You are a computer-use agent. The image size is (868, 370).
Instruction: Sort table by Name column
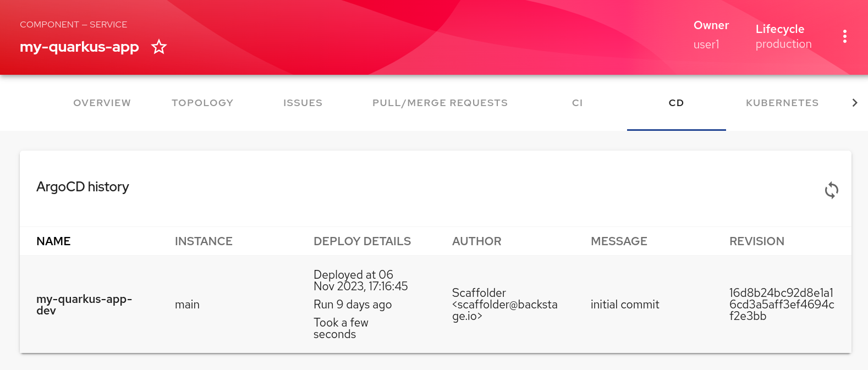[53, 241]
